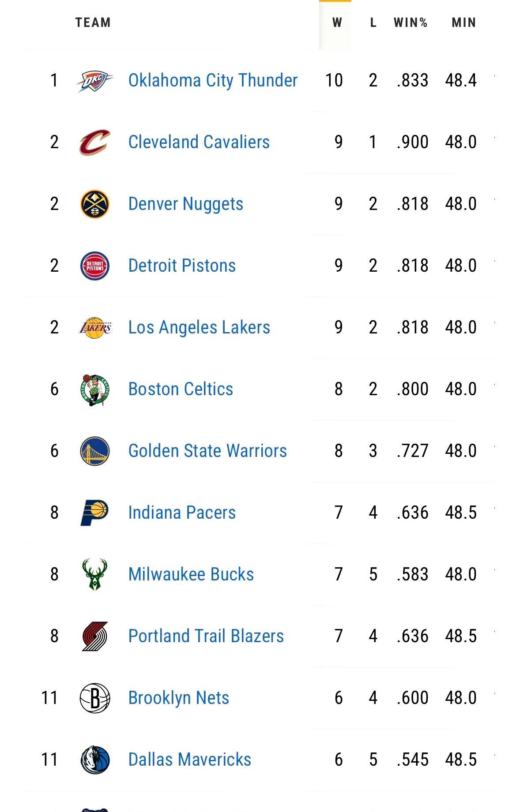Open the Oklahoma City Thunder team link

tap(213, 81)
